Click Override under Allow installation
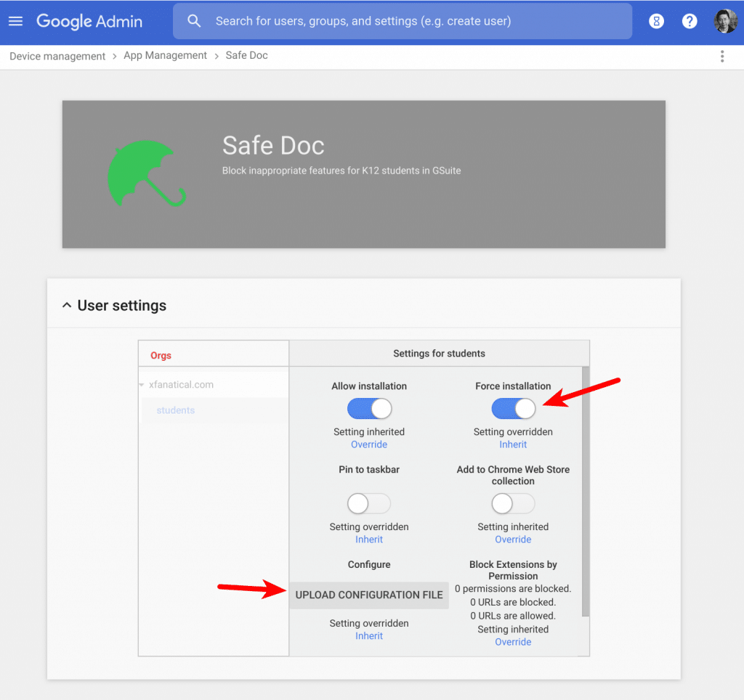 (x=369, y=444)
